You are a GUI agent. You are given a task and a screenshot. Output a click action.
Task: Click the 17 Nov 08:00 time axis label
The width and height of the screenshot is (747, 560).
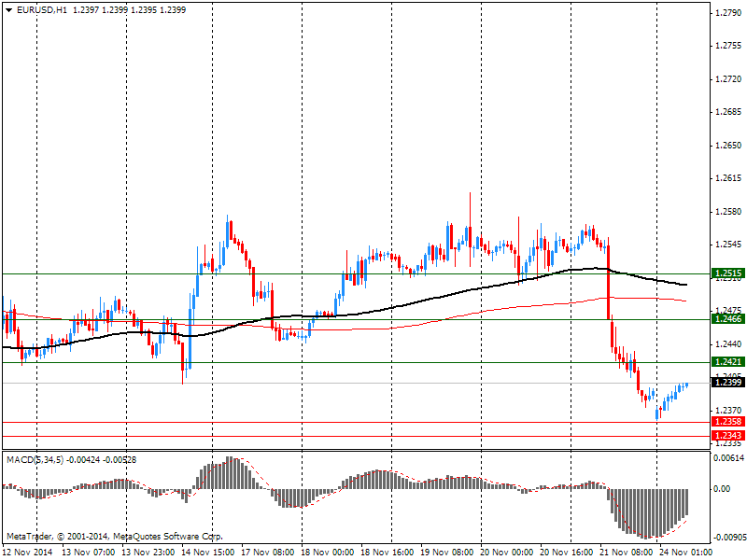pos(268,552)
